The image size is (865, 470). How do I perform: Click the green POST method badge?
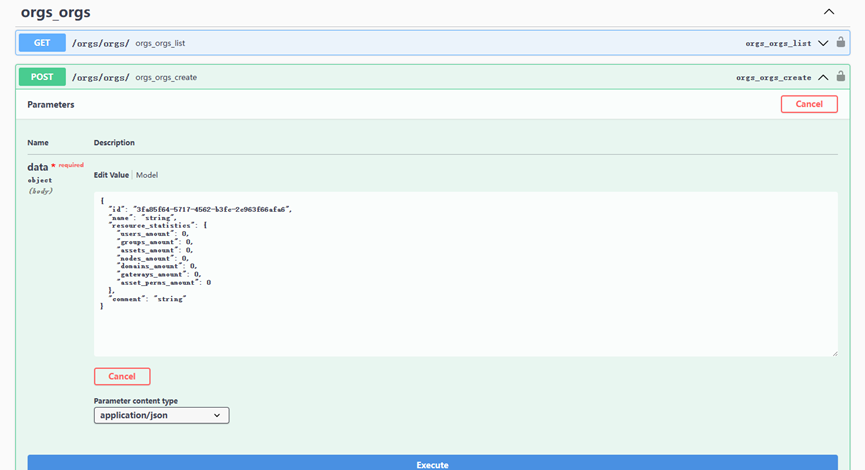point(42,77)
